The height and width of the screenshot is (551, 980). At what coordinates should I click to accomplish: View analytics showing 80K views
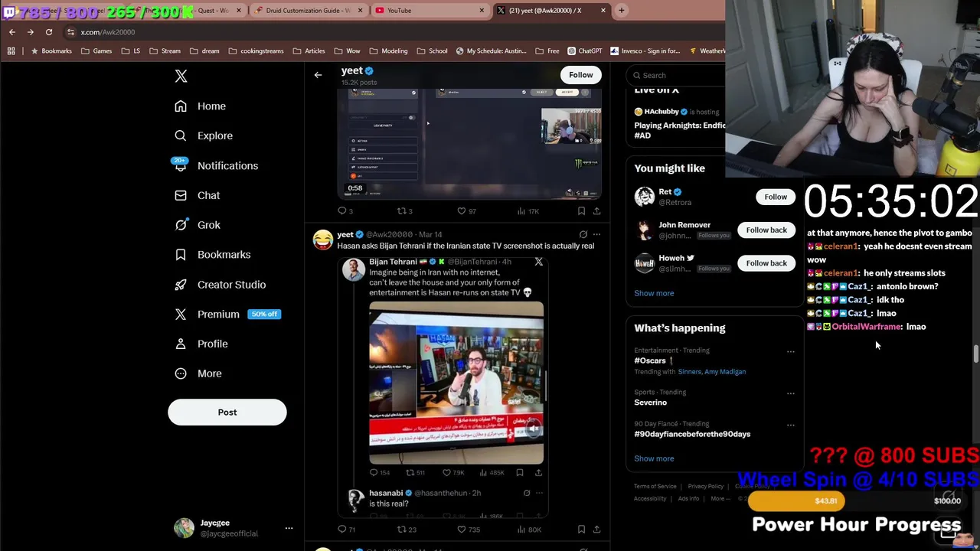[x=528, y=530]
